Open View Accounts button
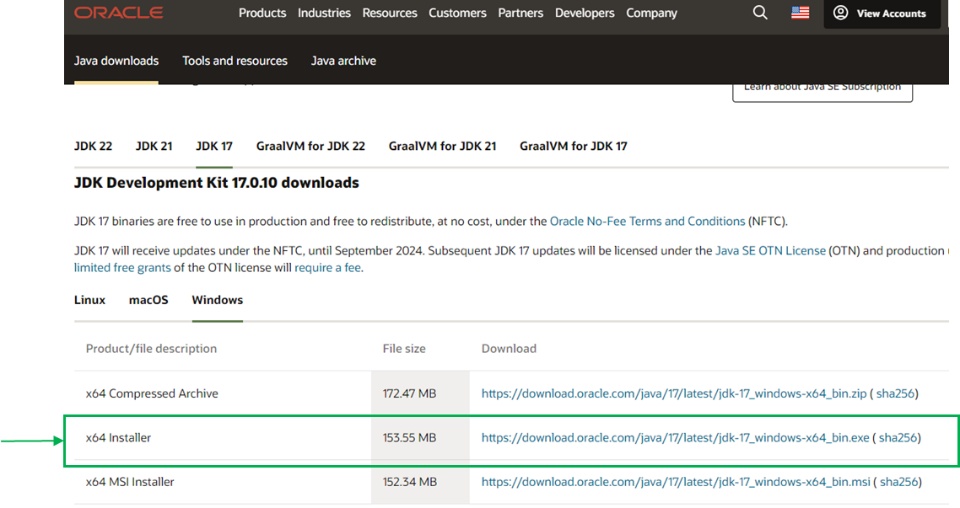 [x=881, y=13]
